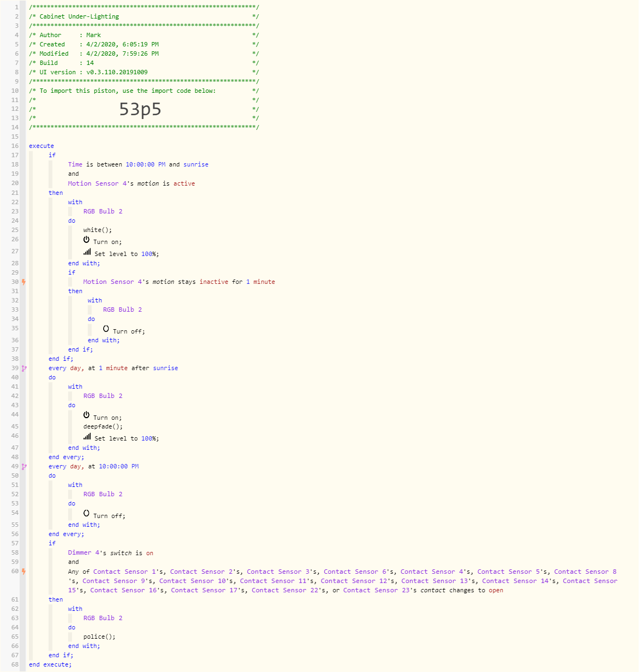Screen dimensions: 643x672
Task: Click the 'deepfade();' statement
Action: [103, 426]
